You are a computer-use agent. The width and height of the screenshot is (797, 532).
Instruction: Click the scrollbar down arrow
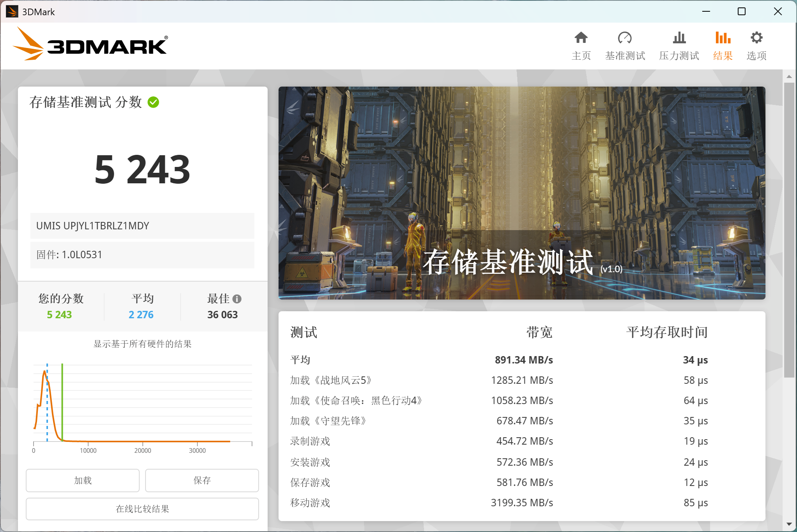click(x=789, y=524)
